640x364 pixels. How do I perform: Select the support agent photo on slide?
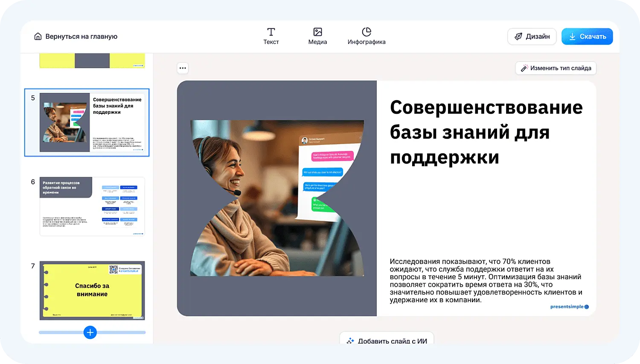(x=277, y=198)
